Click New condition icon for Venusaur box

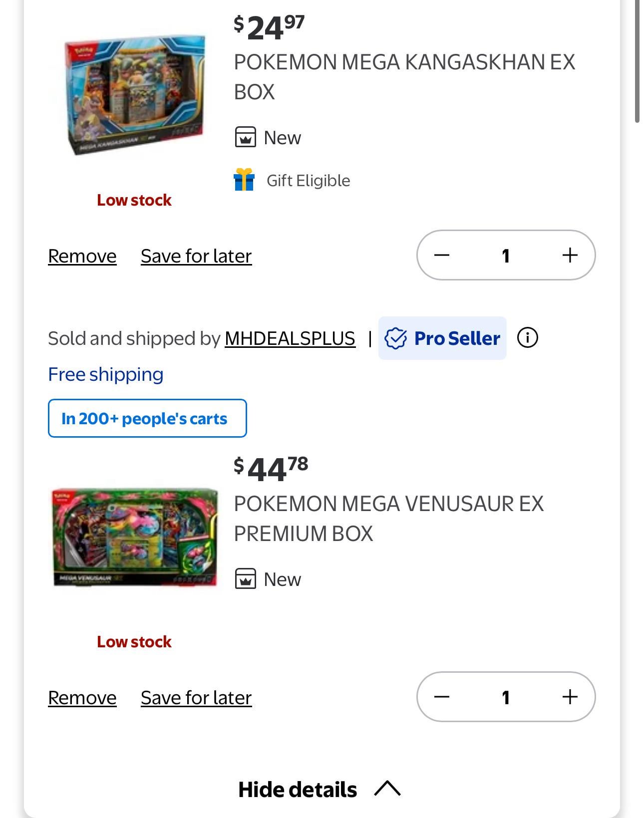tap(245, 579)
